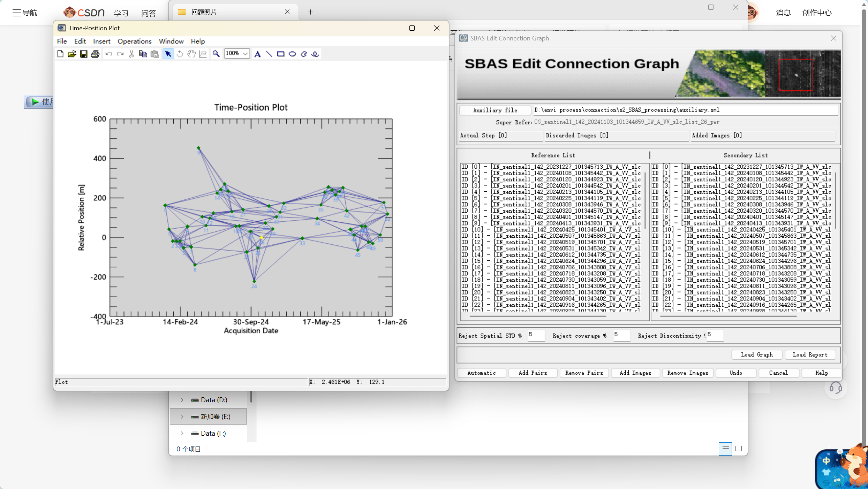
Task: Expand the Data (F:) drive
Action: pos(182,433)
